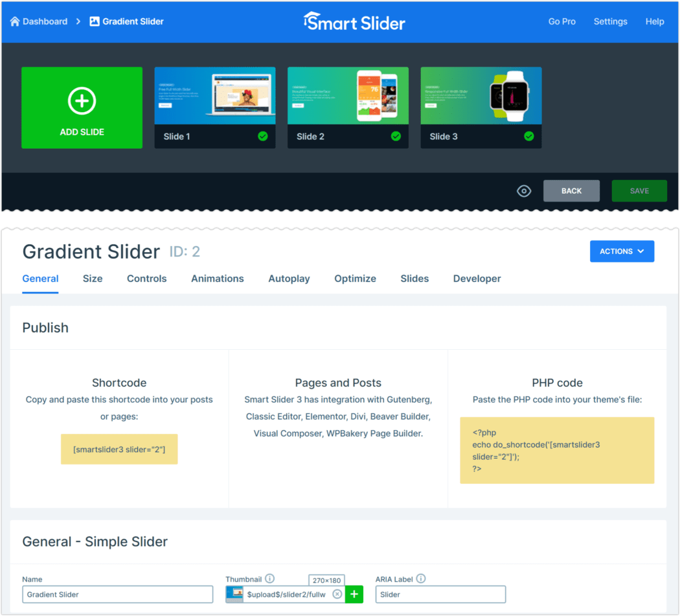This screenshot has width=680, height=616.
Task: Click the 270×180 size tooltip label
Action: click(x=326, y=580)
